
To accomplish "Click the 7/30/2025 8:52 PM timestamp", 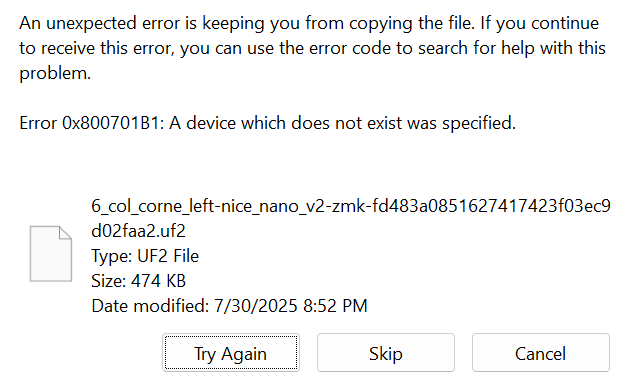I will 291,306.
